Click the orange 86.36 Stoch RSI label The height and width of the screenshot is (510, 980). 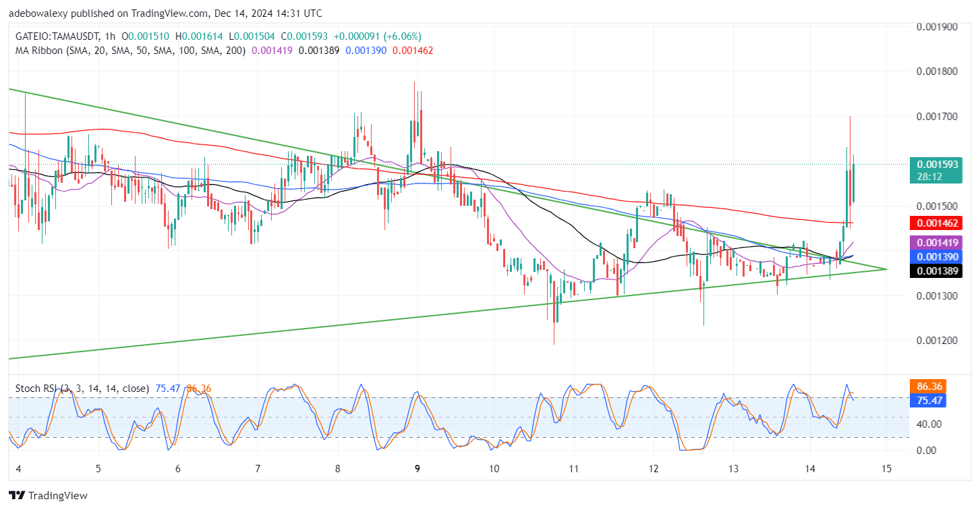point(928,387)
